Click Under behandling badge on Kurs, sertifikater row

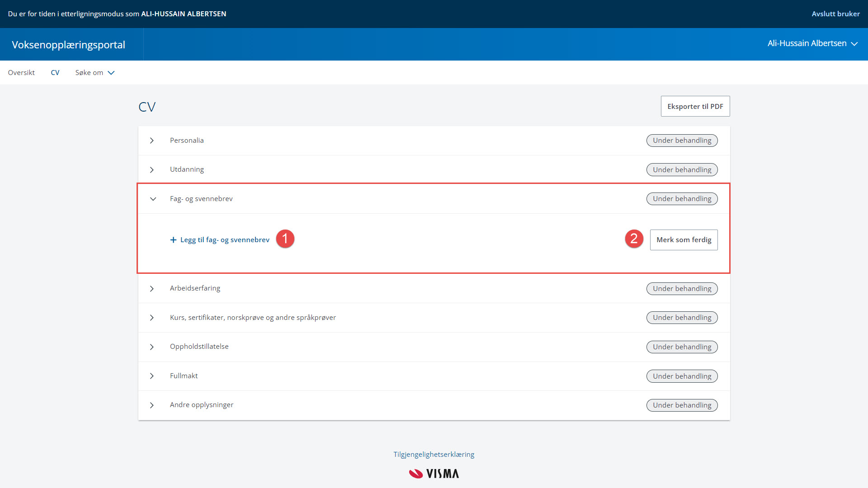pos(682,318)
